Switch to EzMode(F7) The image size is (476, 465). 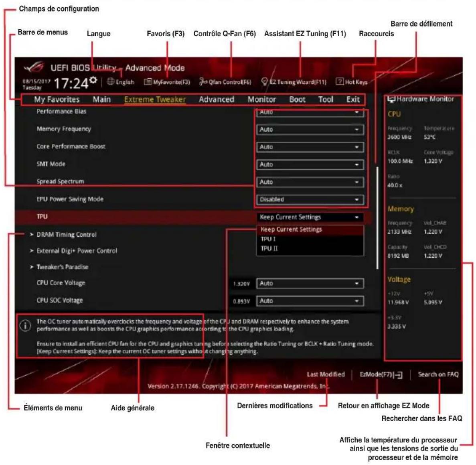[x=381, y=375]
